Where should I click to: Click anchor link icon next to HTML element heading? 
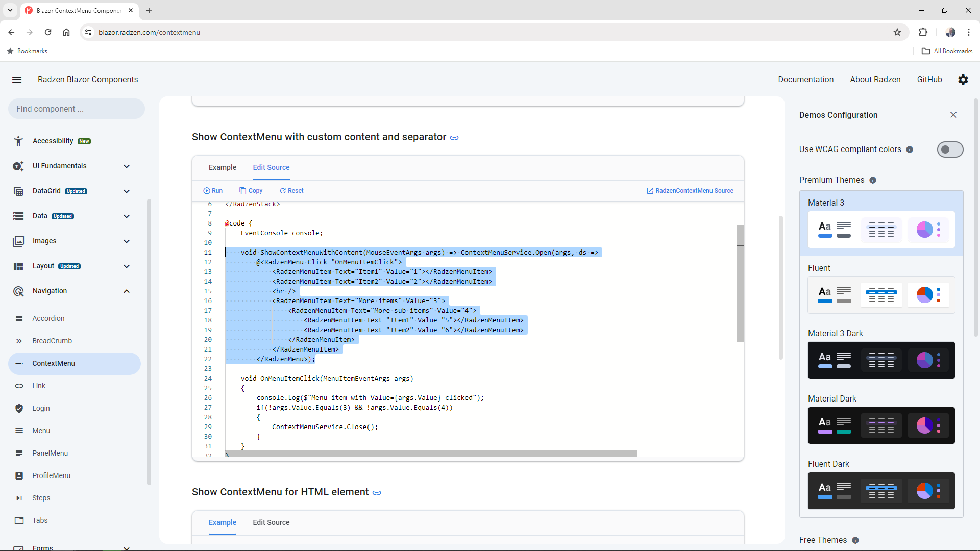(377, 493)
